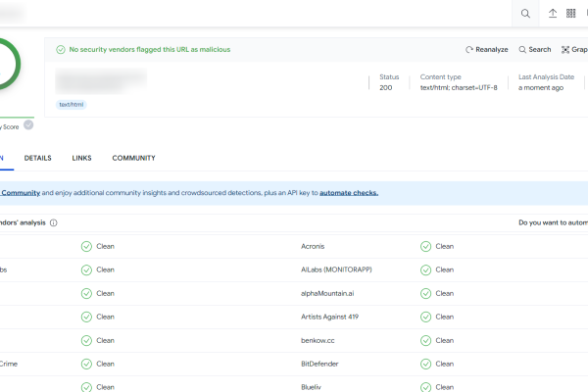Click the vendors' analysis info icon

(54, 222)
